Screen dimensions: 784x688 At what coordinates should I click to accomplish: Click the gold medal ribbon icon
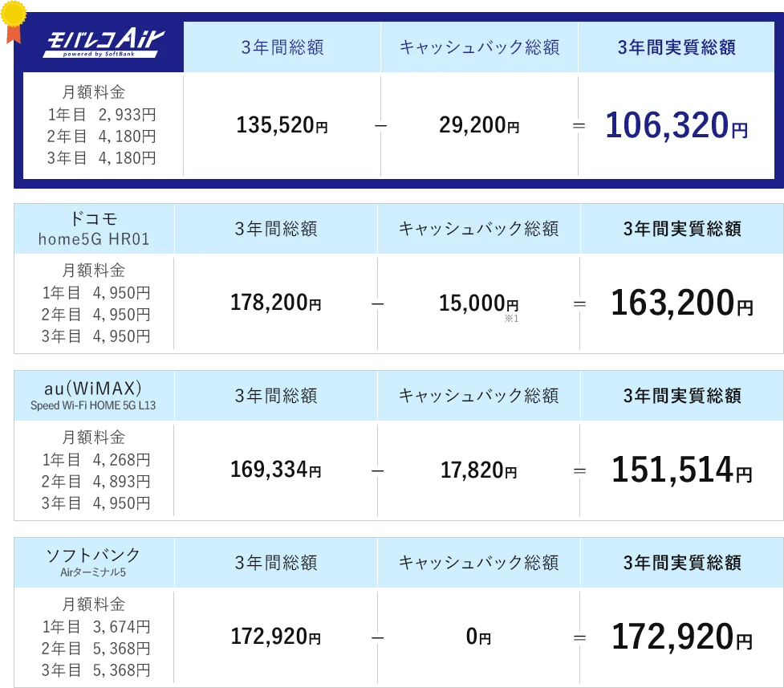(14, 20)
